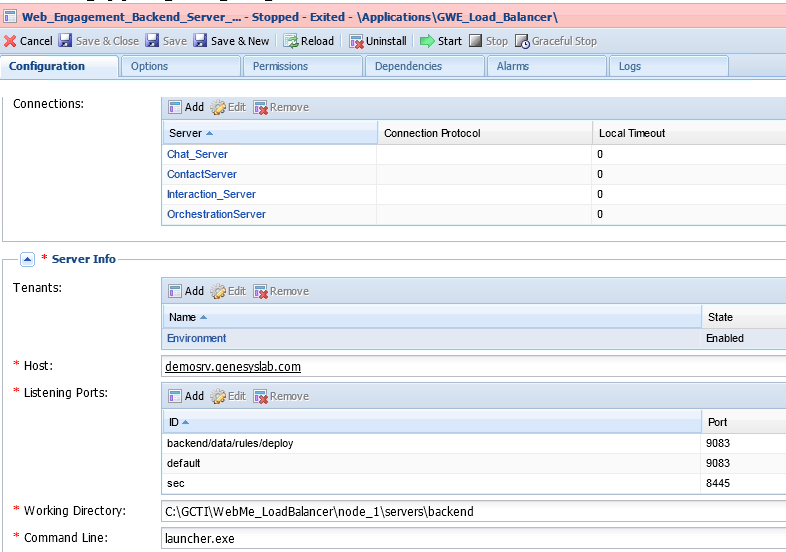Start the server with green arrow
The image size is (786, 552).
tap(441, 41)
